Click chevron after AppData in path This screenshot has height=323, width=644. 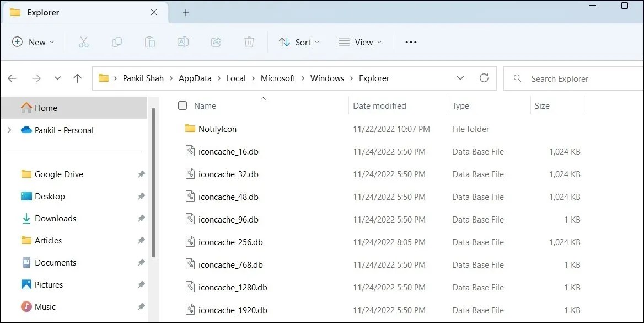tap(219, 78)
